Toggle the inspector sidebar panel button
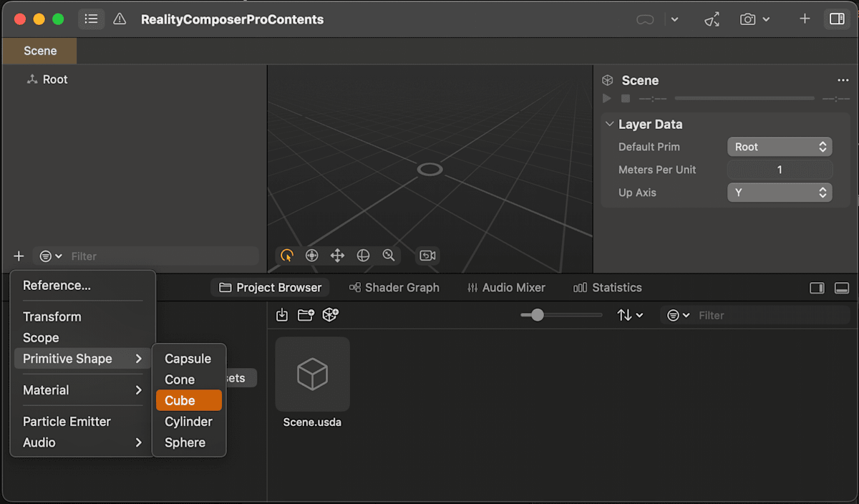Screen dimensions: 859x504 [x=837, y=19]
